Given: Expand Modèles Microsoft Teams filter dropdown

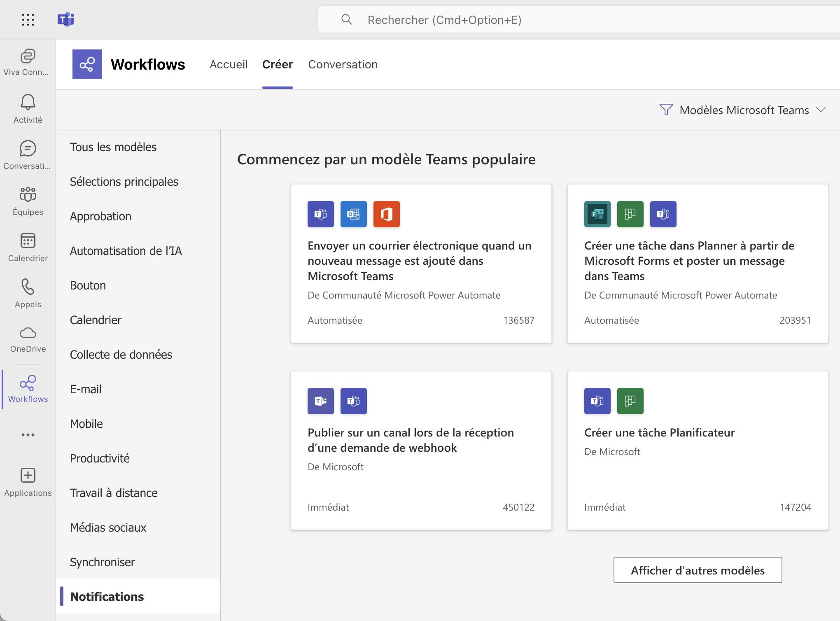Looking at the screenshot, I should tap(743, 110).
